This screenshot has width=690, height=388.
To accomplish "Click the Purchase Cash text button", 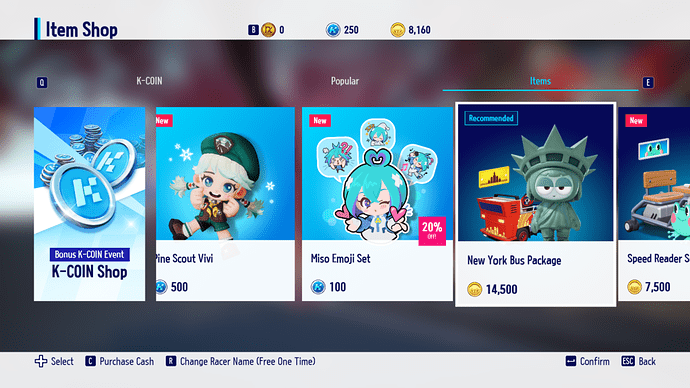I will pos(127,361).
